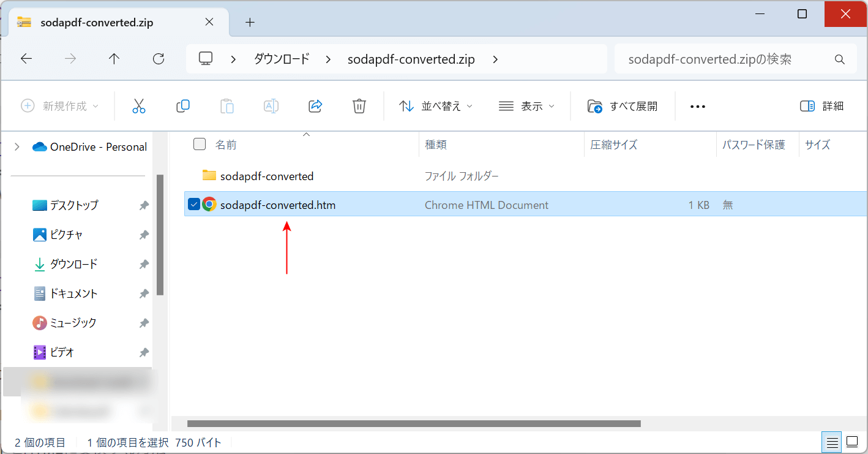Open ダウンロード in sidebar
868x454 pixels.
73,264
